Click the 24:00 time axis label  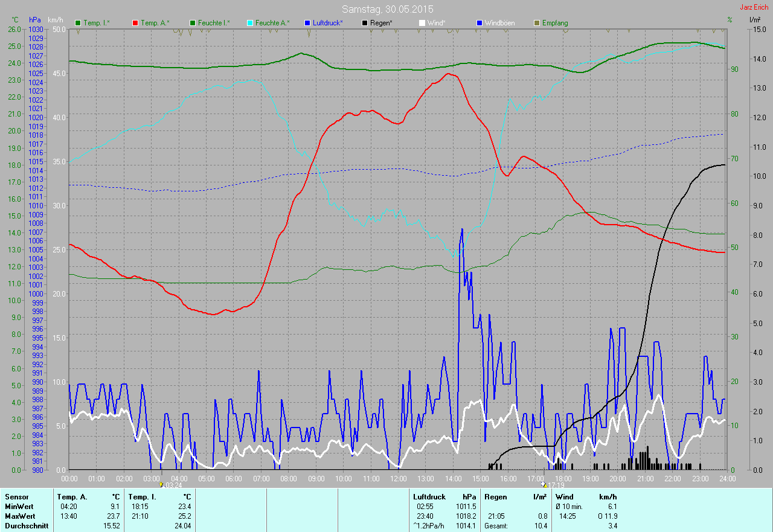727,478
